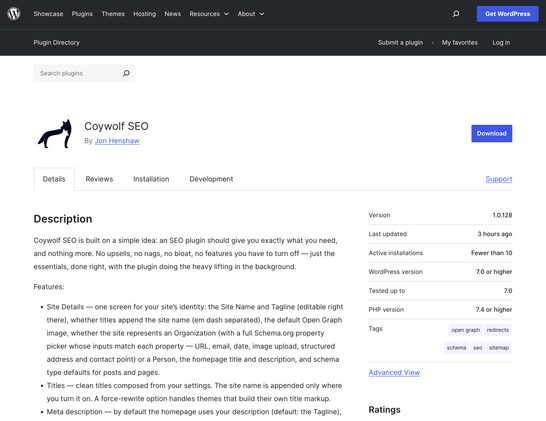Open the Plugins menu item
The image size is (546, 421).
point(82,14)
